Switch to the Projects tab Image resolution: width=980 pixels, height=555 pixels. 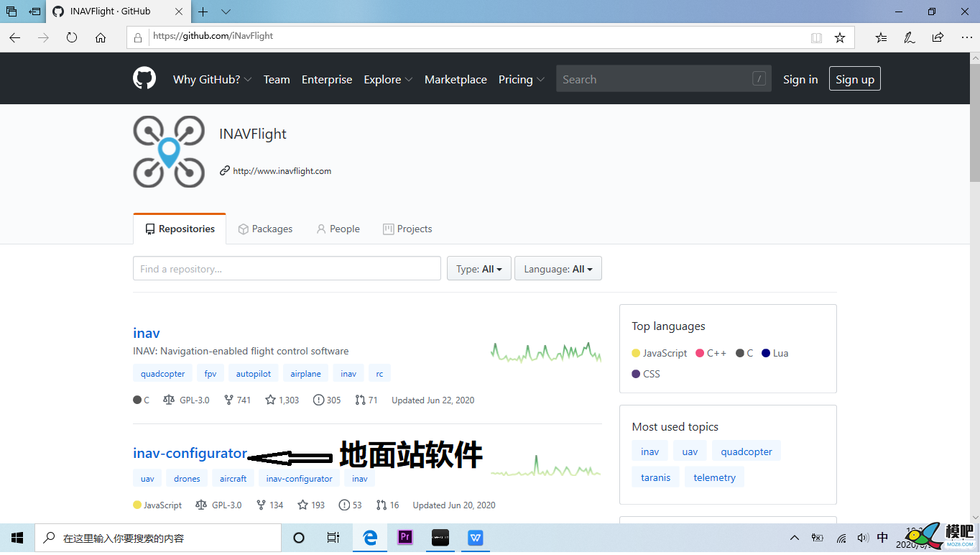pyautogui.click(x=407, y=229)
